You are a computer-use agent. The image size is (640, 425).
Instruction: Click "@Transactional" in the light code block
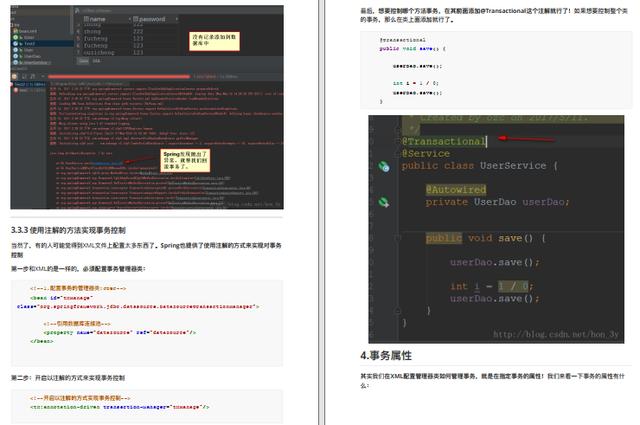402,40
